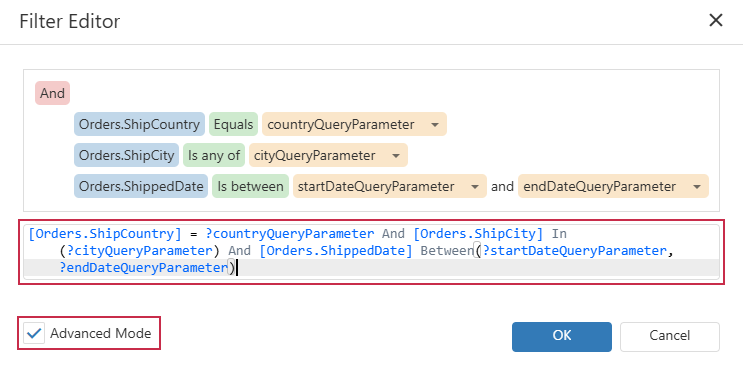743x375 pixels.
Task: Open cityQueryParameter dropdown arrow
Action: [x=396, y=155]
